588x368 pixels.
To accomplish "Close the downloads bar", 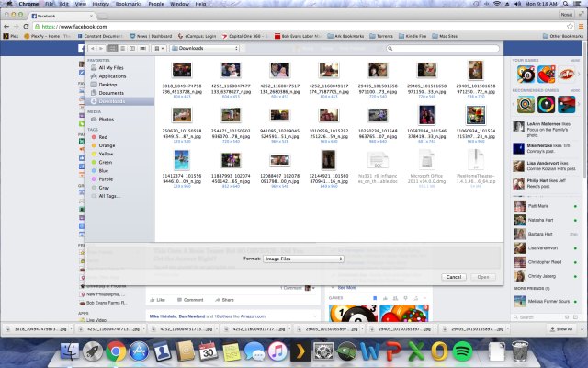I will [x=582, y=329].
